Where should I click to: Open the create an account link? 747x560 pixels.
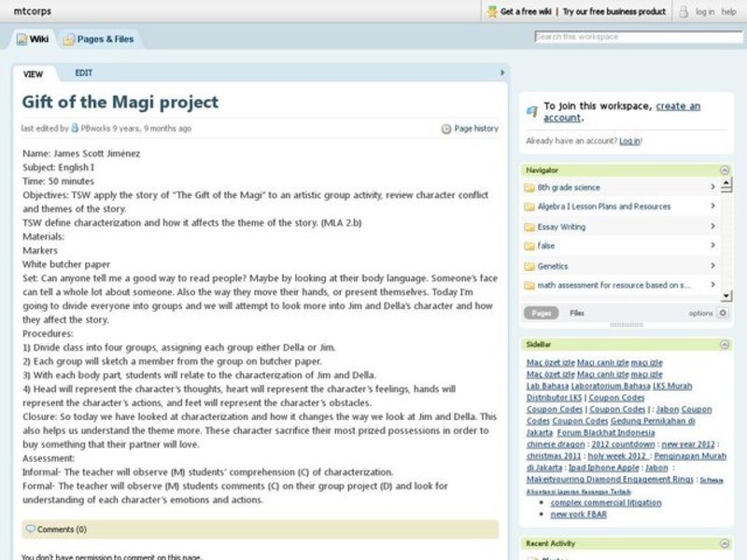[x=678, y=105]
